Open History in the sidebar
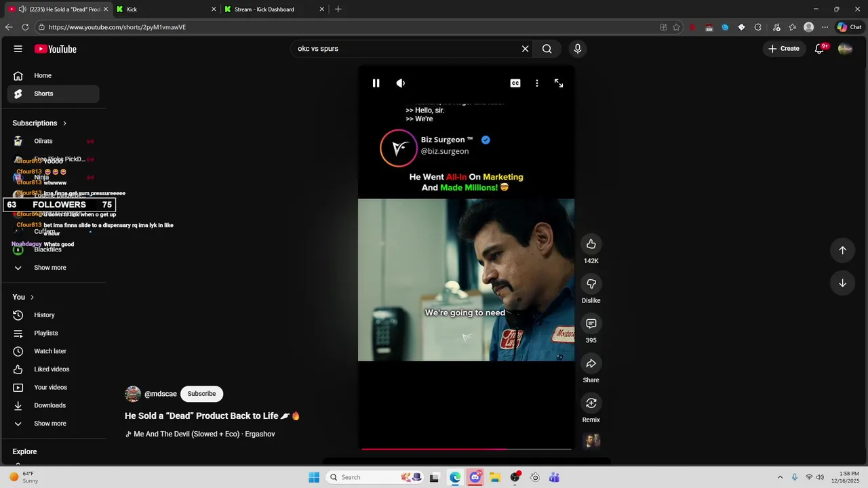868x488 pixels. click(53, 315)
